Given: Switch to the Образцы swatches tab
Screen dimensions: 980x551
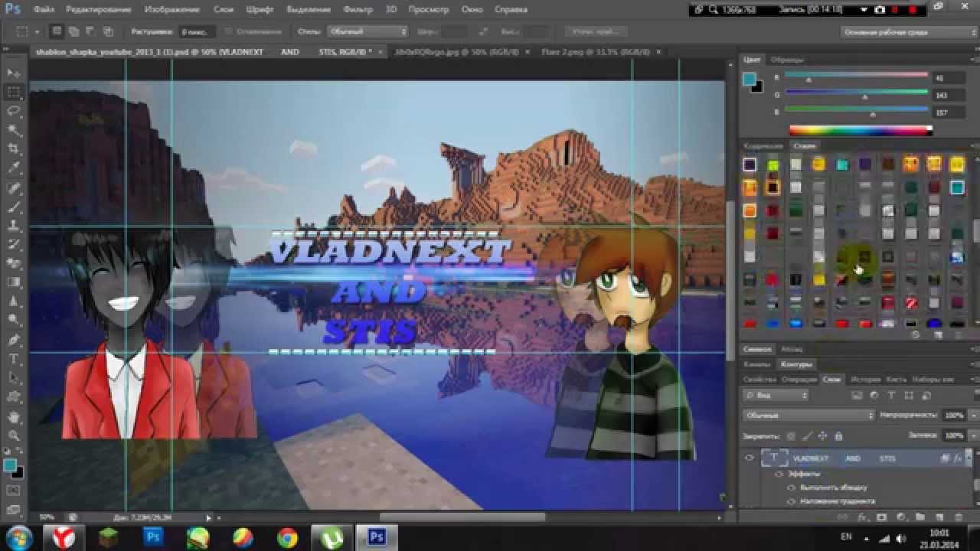Looking at the screenshot, I should pos(787,60).
